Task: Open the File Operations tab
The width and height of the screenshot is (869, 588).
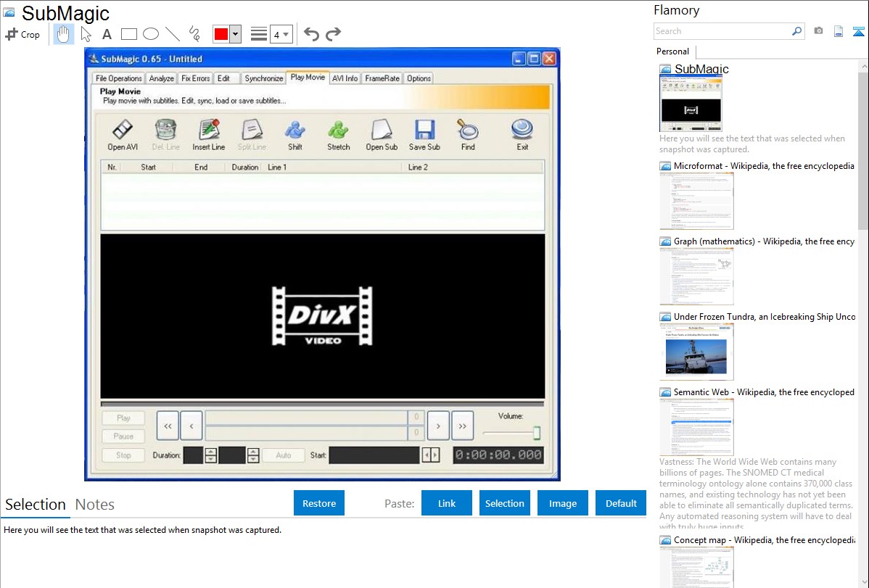Action: pos(119,79)
